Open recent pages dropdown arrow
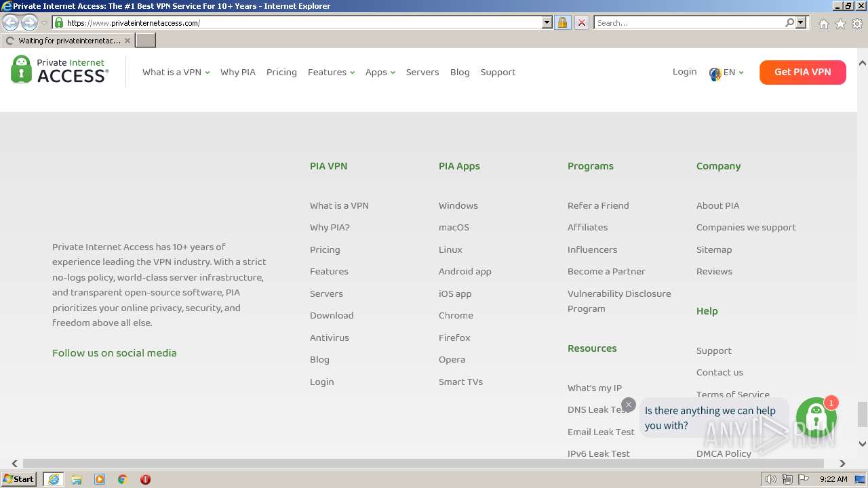Image resolution: width=868 pixels, height=488 pixels. pos(44,23)
